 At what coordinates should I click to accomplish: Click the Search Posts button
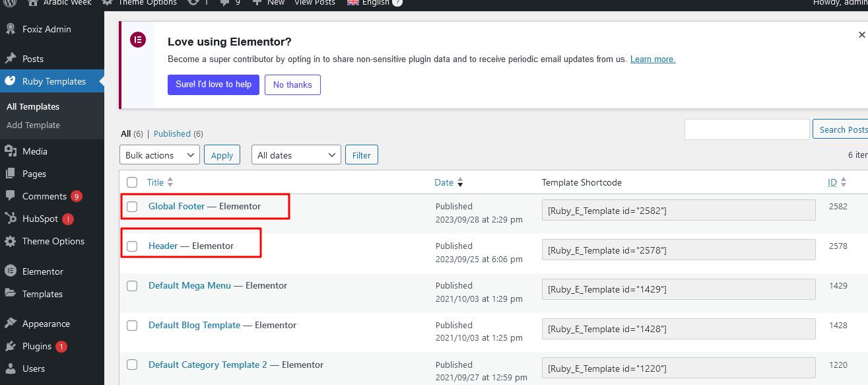(840, 129)
